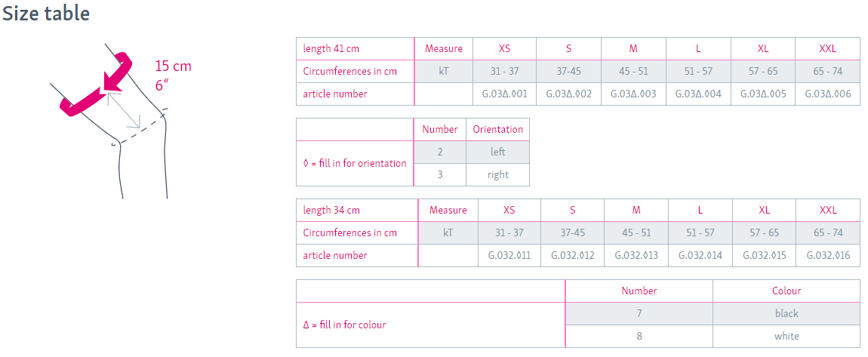Image resolution: width=868 pixels, height=357 pixels.
Task: Click the pink circumference arrow in the knee illustration
Action: click(x=98, y=88)
